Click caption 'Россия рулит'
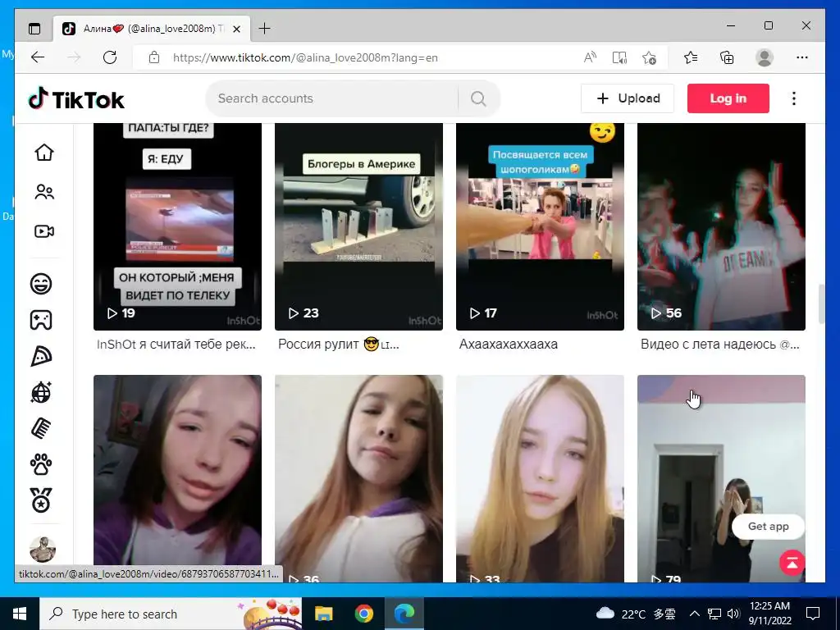The image size is (840, 630). click(x=318, y=345)
